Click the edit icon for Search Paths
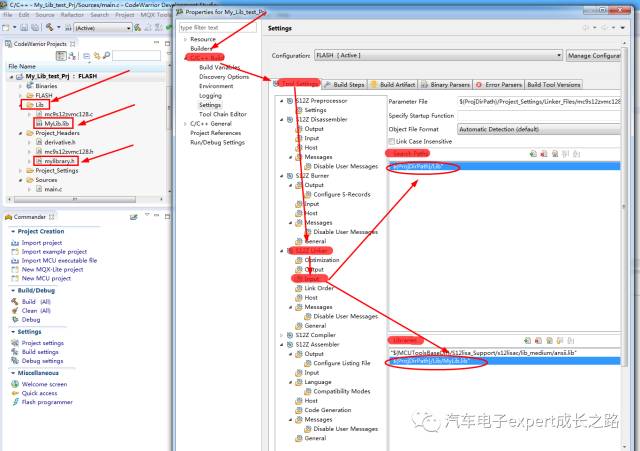640x451 pixels. point(555,154)
